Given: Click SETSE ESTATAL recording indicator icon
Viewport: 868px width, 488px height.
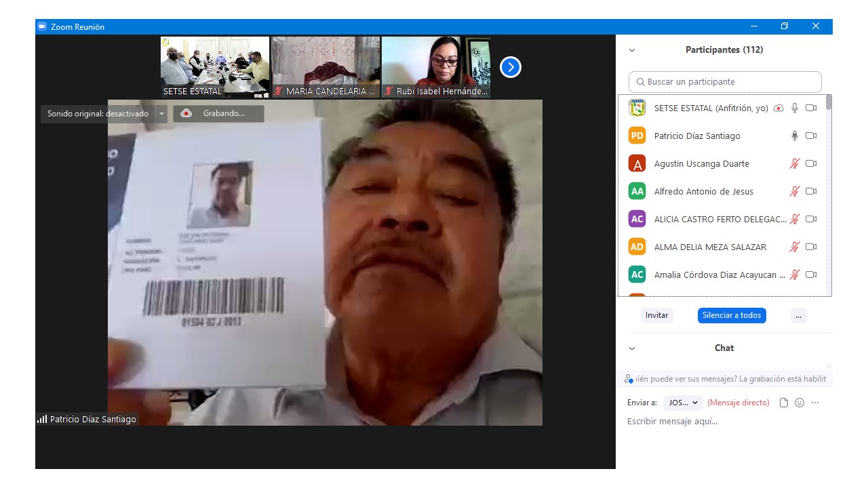Looking at the screenshot, I should (778, 108).
